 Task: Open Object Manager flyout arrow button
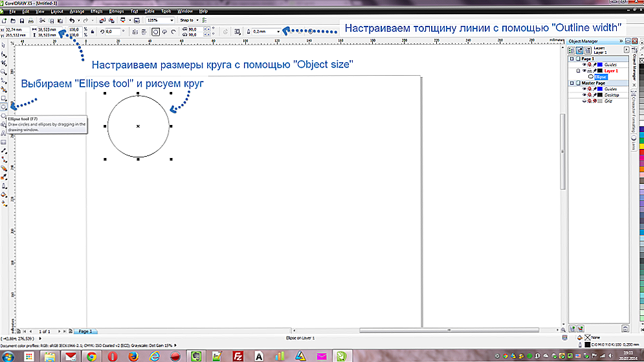tap(627, 50)
